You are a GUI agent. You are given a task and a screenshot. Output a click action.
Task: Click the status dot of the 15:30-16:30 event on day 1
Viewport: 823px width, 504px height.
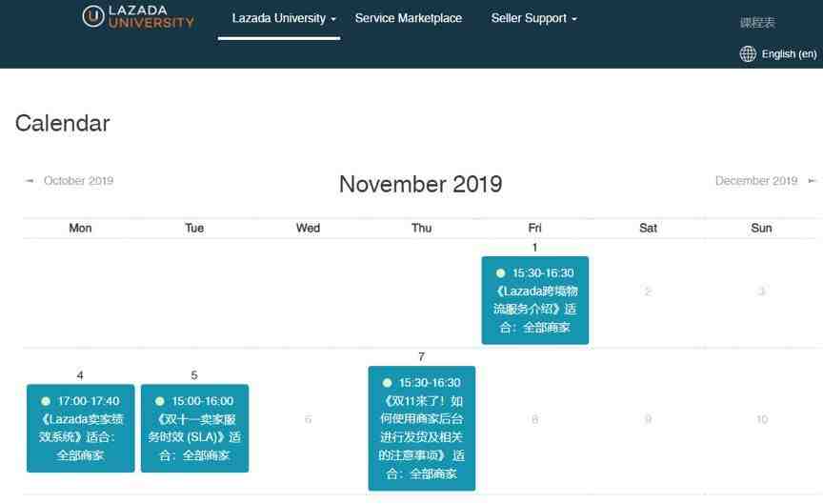point(500,273)
